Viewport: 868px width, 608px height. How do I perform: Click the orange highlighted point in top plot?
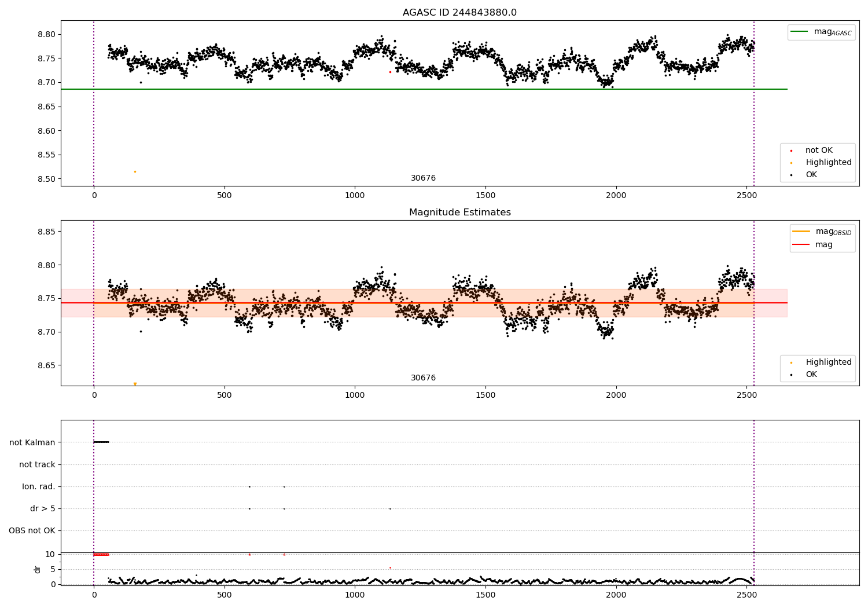coord(135,171)
